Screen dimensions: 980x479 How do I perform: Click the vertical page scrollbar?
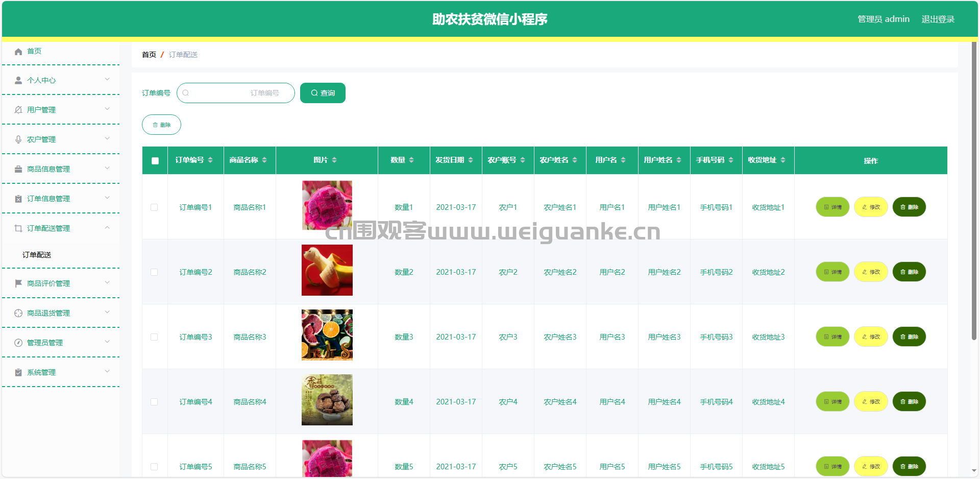[x=974, y=204]
